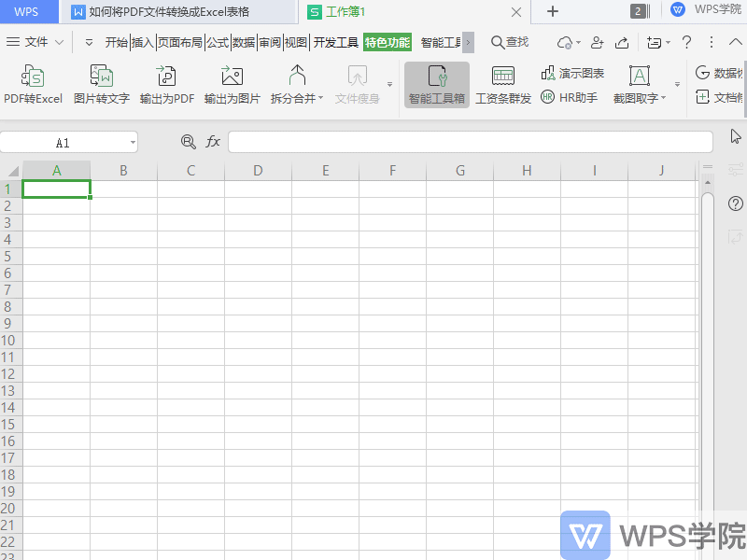Image resolution: width=747 pixels, height=560 pixels.
Task: Add a new document tab with plus
Action: (553, 11)
